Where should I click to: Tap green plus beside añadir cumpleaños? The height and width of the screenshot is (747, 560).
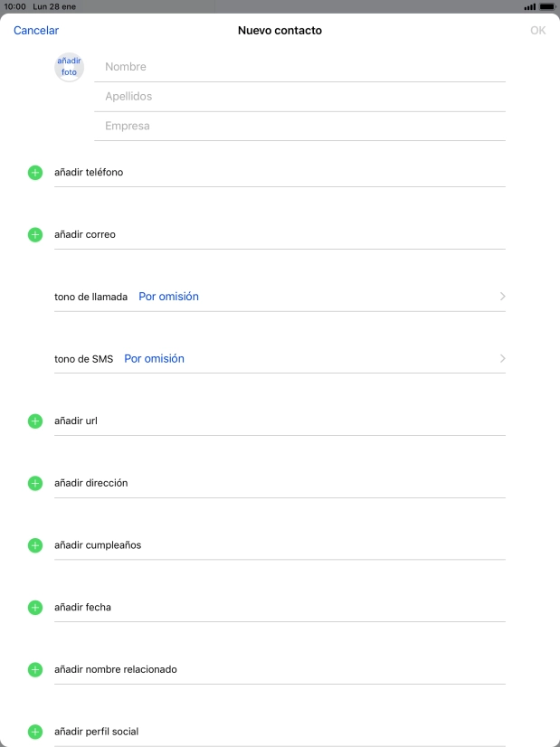(35, 545)
